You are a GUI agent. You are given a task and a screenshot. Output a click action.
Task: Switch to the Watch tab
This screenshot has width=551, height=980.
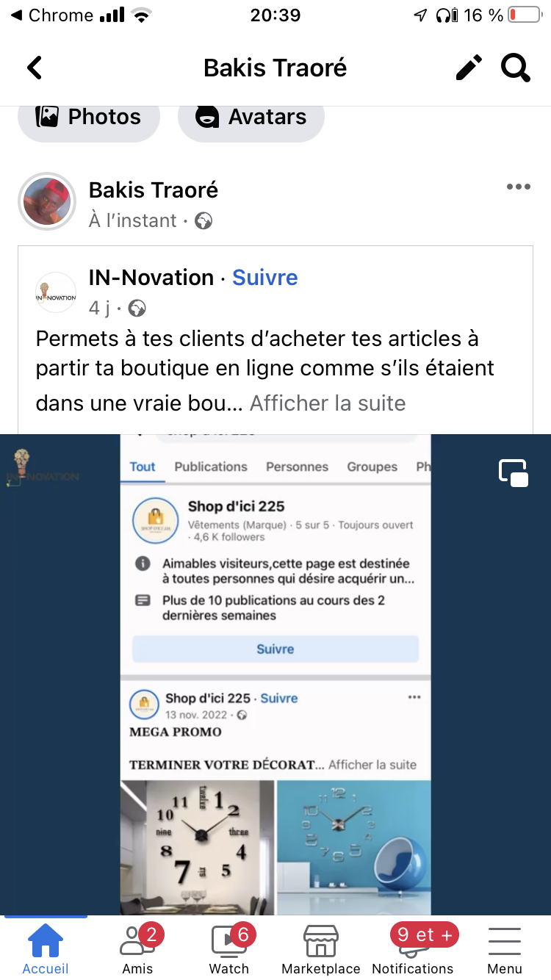click(229, 948)
